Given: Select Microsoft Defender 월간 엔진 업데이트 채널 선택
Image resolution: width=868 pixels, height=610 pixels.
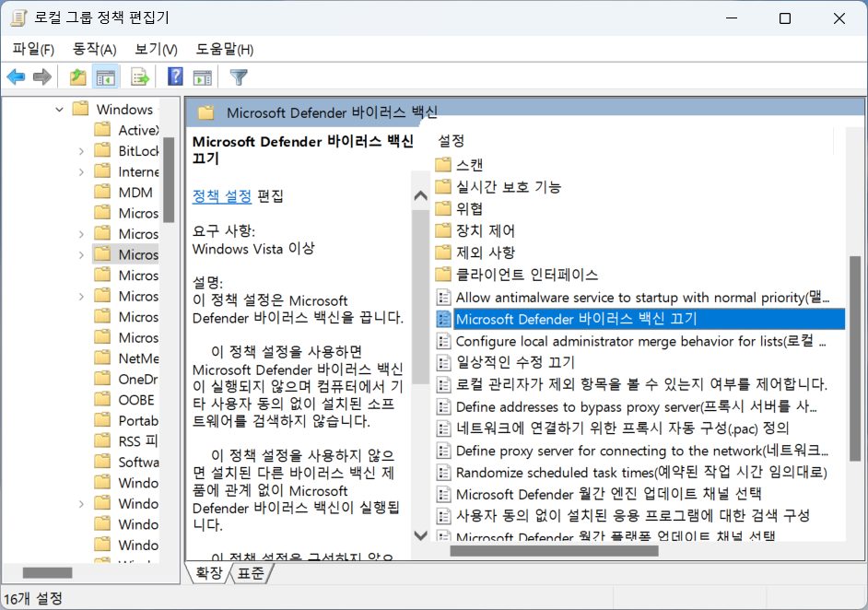Looking at the screenshot, I should click(x=608, y=494).
